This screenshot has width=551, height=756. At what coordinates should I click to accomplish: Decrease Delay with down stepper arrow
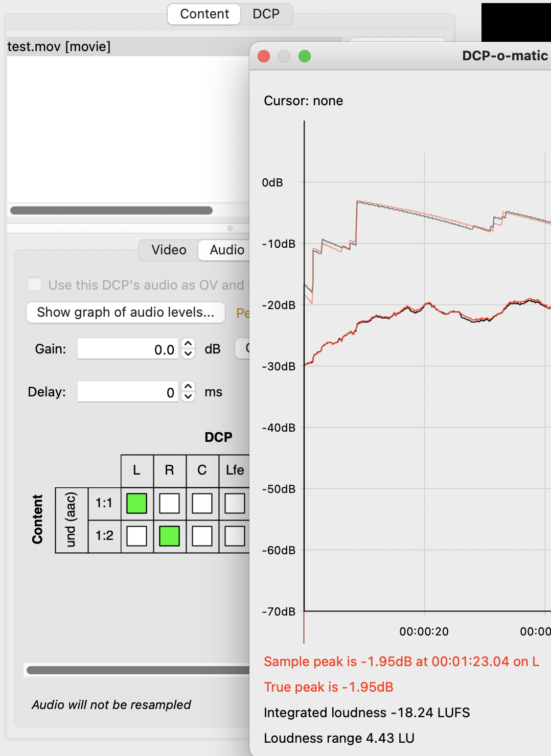(x=188, y=396)
